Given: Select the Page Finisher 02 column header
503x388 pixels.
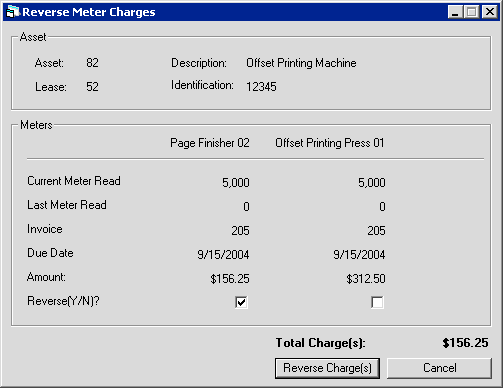Looking at the screenshot, I should (x=210, y=143).
